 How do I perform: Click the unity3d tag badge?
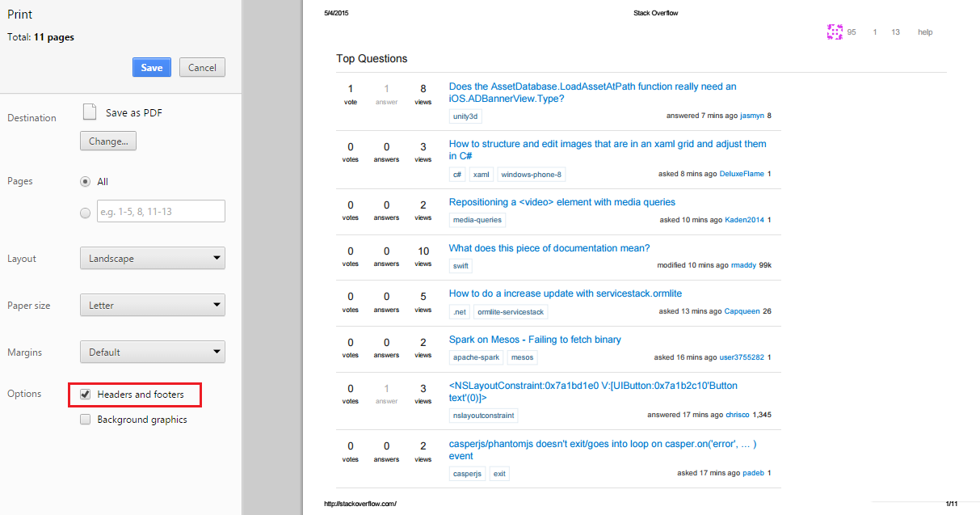[x=465, y=116]
